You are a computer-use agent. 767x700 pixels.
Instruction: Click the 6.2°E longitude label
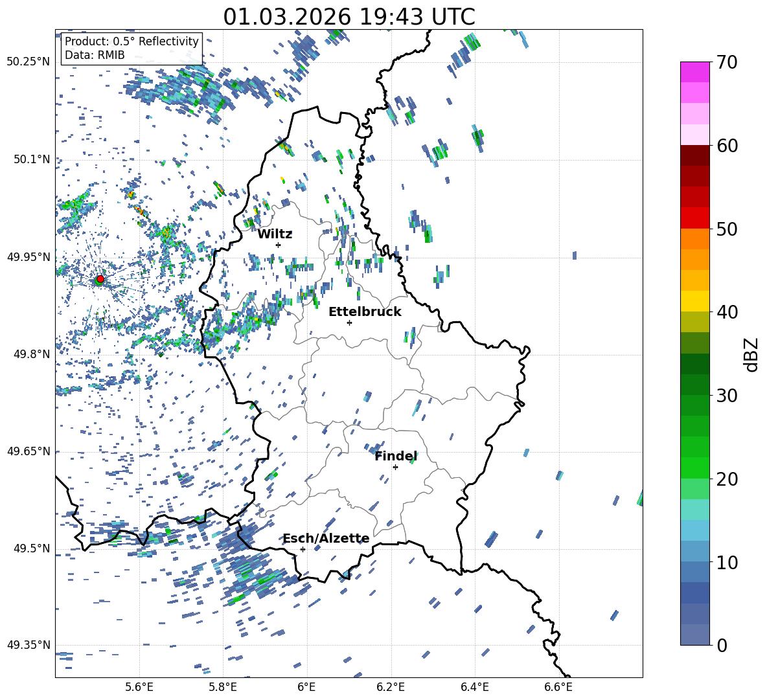point(391,687)
